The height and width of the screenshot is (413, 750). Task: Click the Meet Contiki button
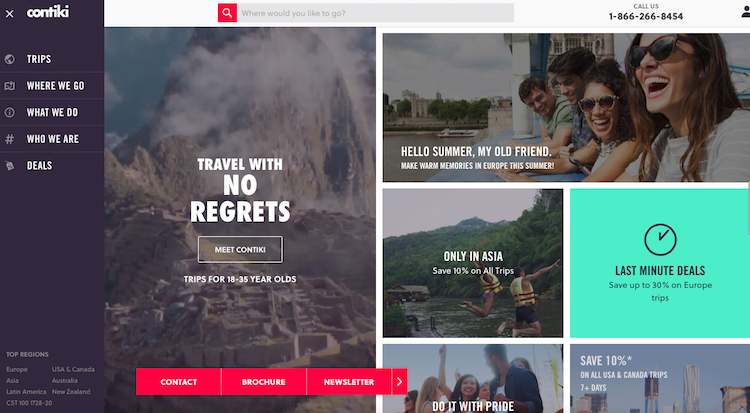click(x=240, y=249)
